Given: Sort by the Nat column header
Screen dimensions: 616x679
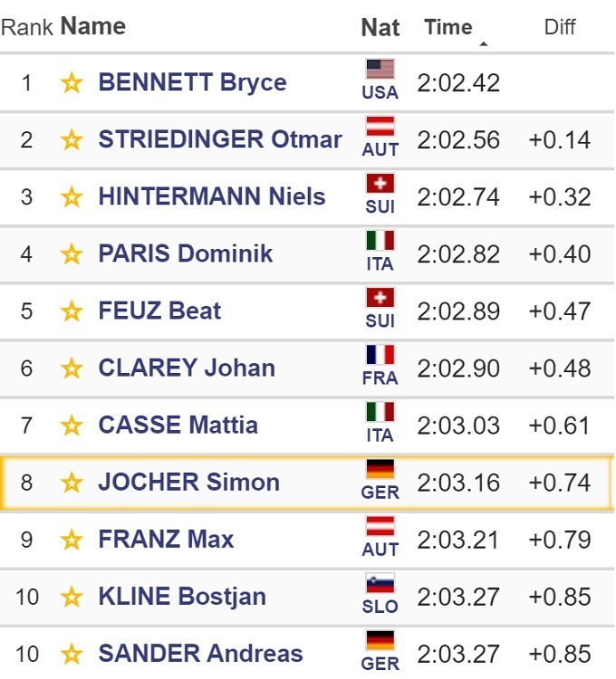Looking at the screenshot, I should (x=380, y=27).
